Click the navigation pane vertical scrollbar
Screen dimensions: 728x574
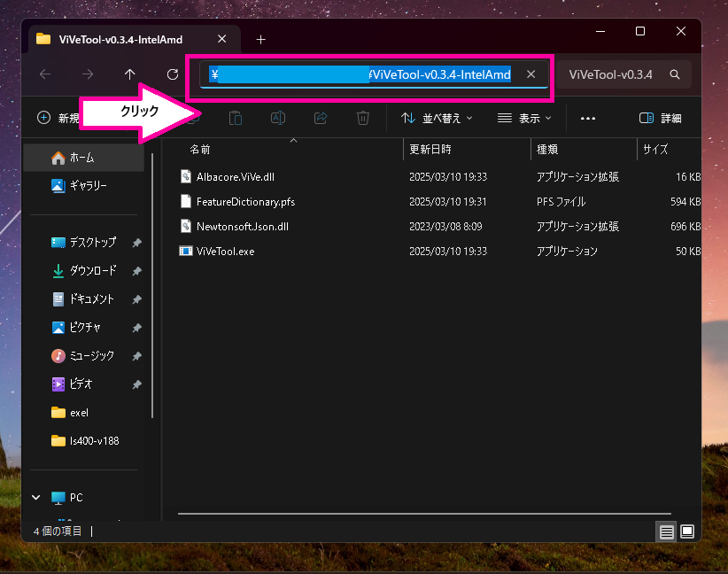click(x=152, y=285)
